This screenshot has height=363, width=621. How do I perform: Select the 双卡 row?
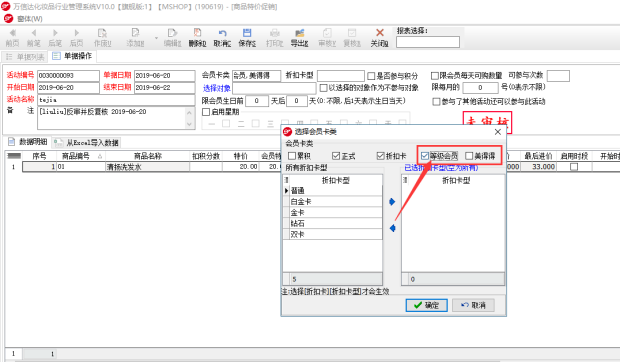[336, 234]
